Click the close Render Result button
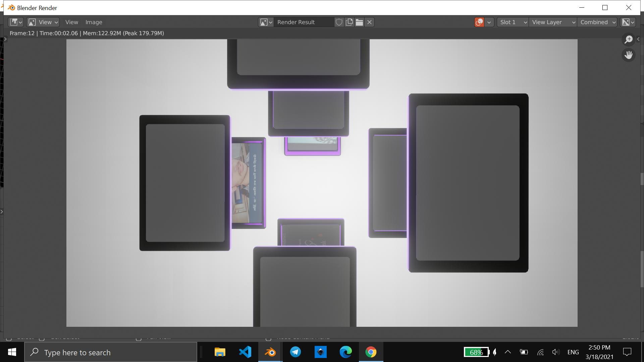 (x=369, y=22)
